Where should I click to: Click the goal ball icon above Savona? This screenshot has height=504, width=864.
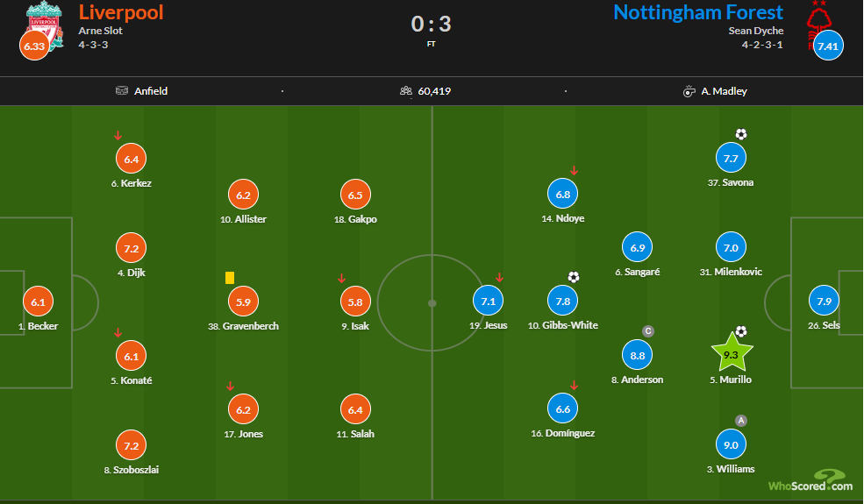(741, 134)
